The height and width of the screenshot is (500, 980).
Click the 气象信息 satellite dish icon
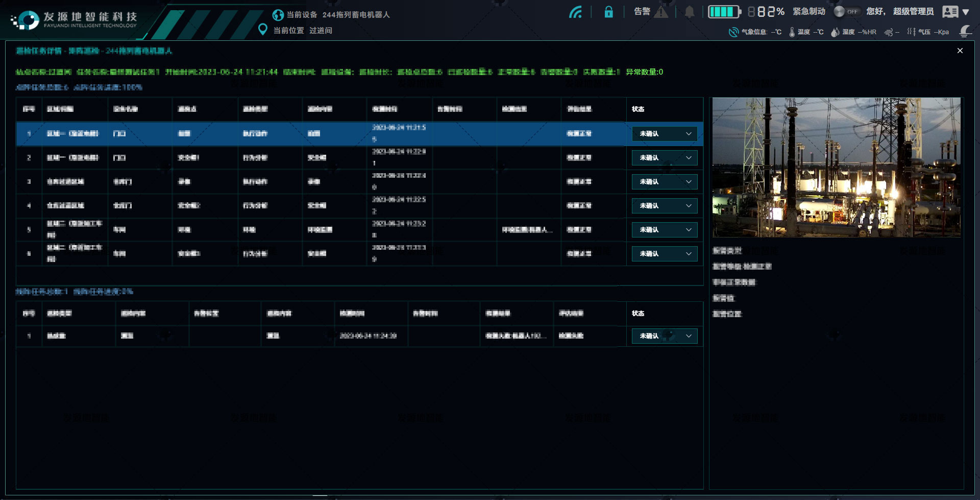coord(733,32)
